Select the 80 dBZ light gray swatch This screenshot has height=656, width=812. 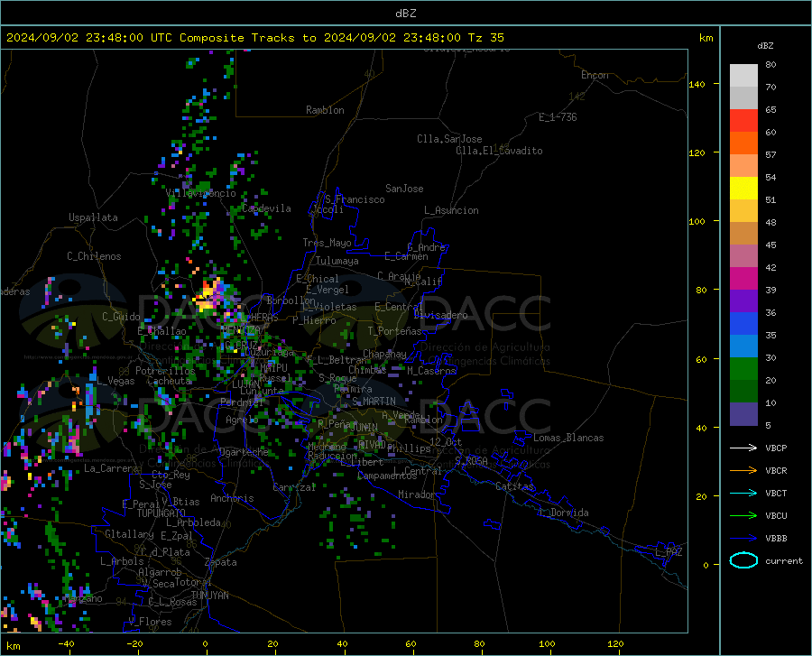click(743, 75)
